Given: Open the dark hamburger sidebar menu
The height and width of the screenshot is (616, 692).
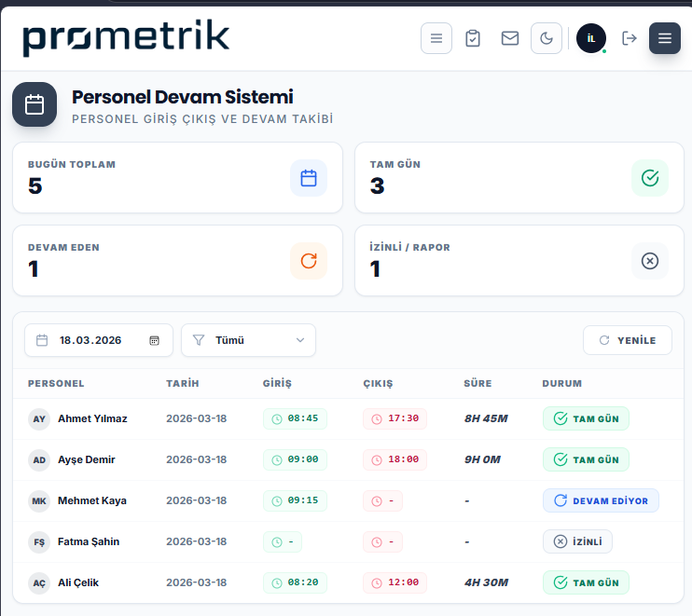Looking at the screenshot, I should [x=665, y=38].
